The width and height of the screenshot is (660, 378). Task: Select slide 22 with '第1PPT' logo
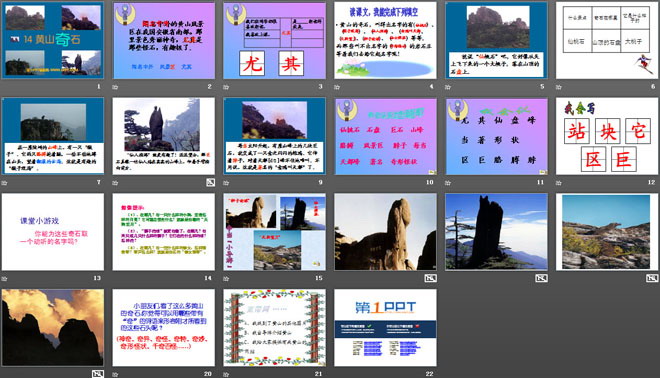(x=385, y=327)
